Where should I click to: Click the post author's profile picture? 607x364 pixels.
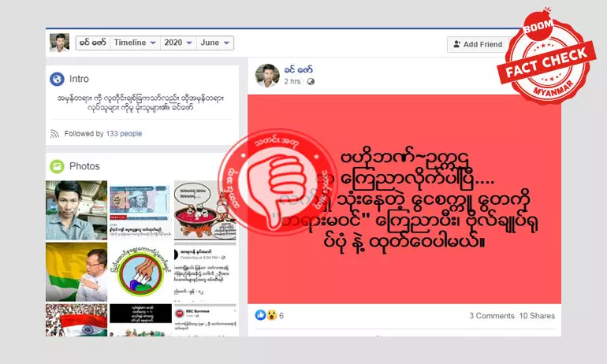click(267, 76)
